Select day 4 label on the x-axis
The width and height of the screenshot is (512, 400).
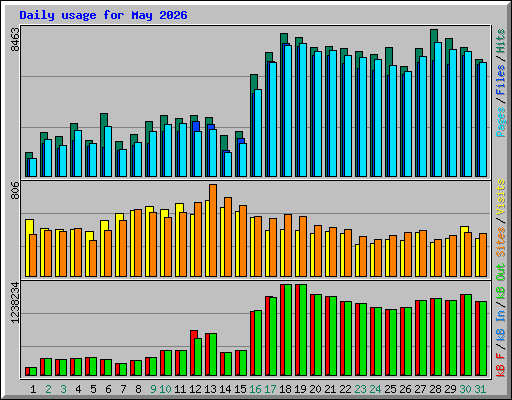tap(78, 389)
